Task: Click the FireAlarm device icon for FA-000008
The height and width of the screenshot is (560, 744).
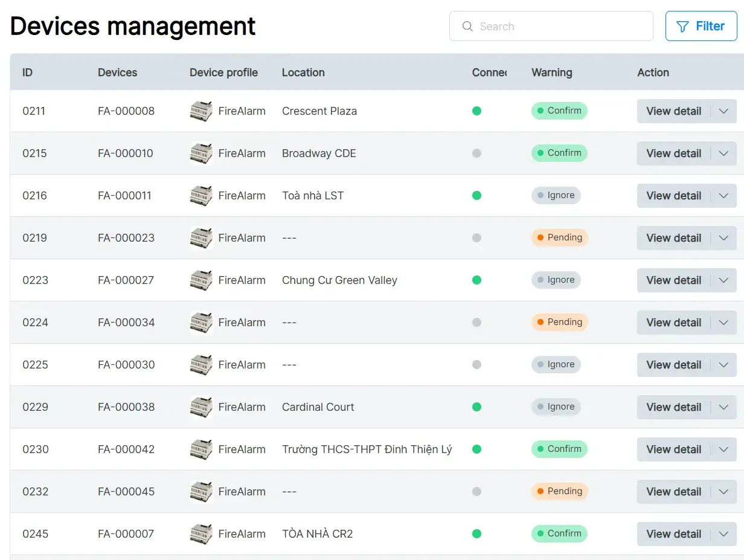Action: point(201,111)
